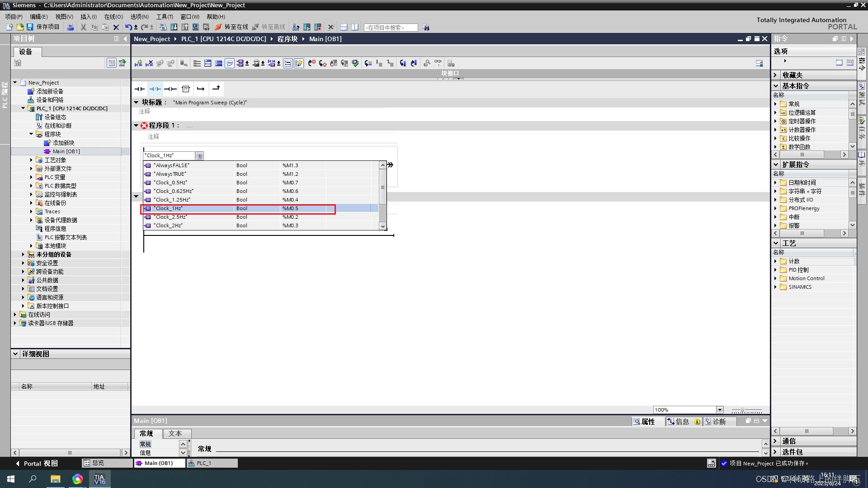Image resolution: width=868 pixels, height=488 pixels.
Task: Click the accessible devices icon
Action: (296, 27)
